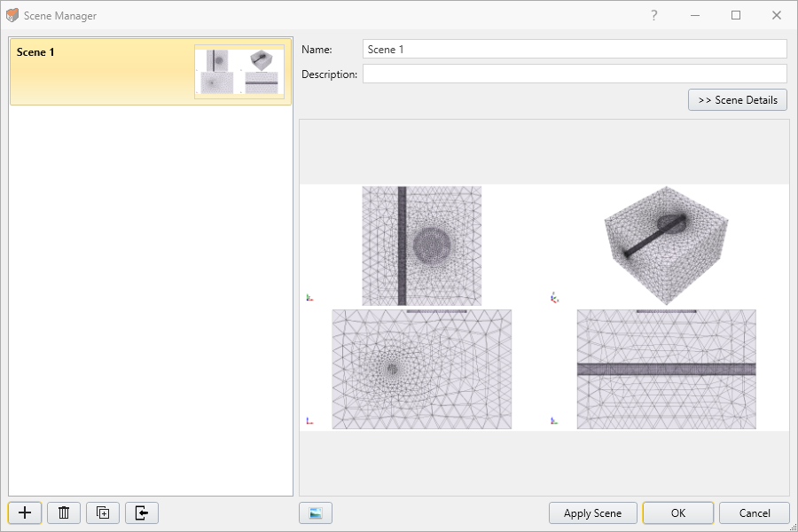The height and width of the screenshot is (532, 798).
Task: Minimize the Scene Manager window
Action: click(694, 15)
